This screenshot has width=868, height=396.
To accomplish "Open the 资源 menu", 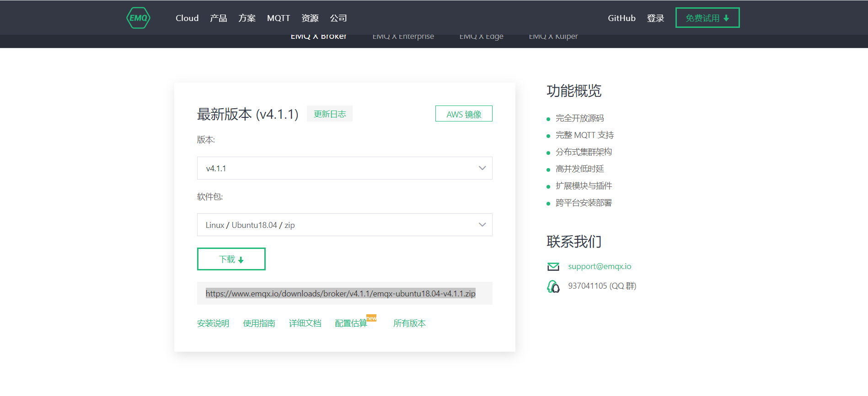I will click(310, 18).
